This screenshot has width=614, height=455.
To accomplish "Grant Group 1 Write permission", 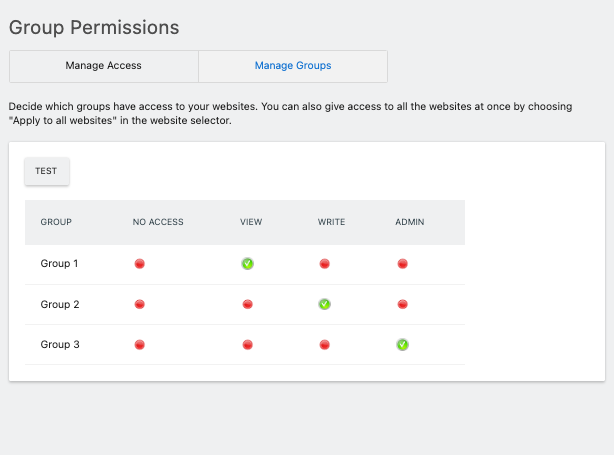I will pos(325,264).
